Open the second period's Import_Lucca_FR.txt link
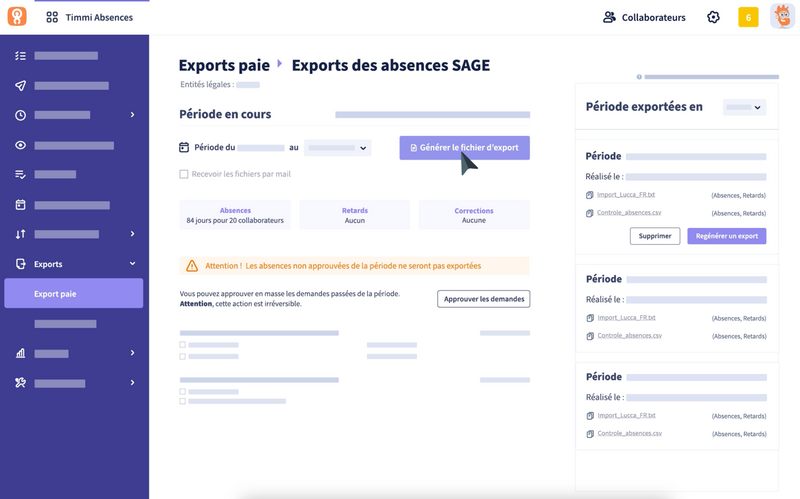Viewport: 800px width, 499px height. click(626, 318)
